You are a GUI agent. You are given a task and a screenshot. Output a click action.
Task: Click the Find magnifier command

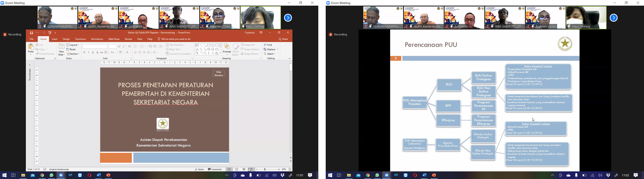tap(268, 45)
